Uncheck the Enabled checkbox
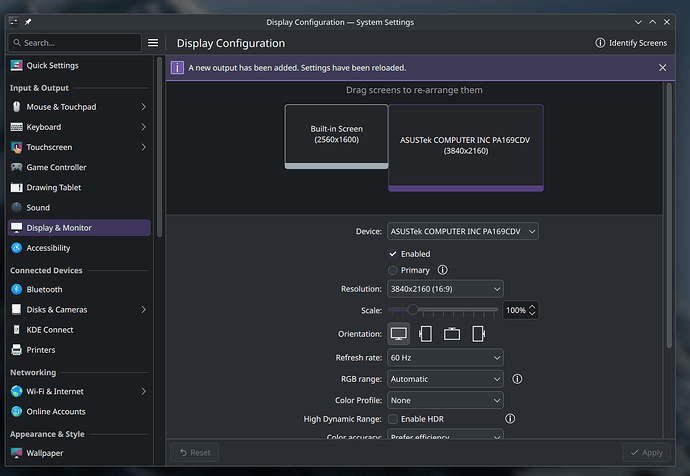The width and height of the screenshot is (690, 476). tap(393, 254)
